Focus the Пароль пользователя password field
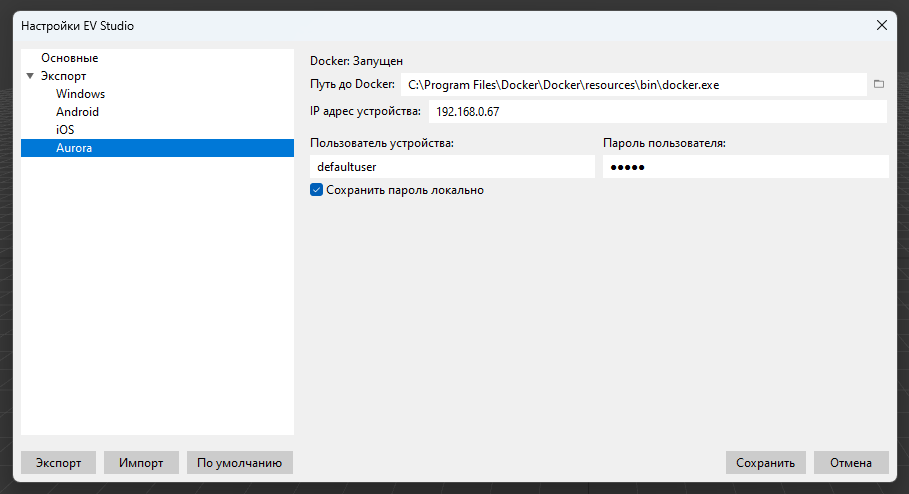Screen dimensions: 909x494 (745, 167)
